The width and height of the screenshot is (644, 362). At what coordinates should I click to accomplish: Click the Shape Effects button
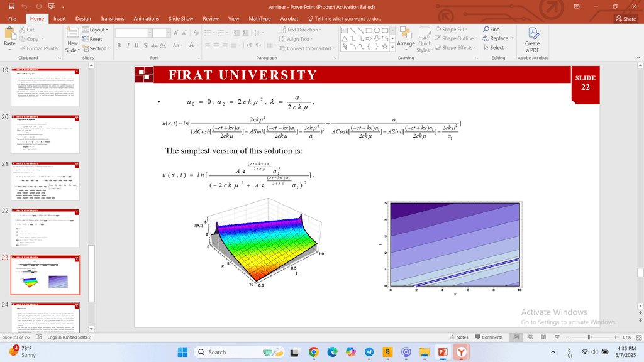click(455, 47)
